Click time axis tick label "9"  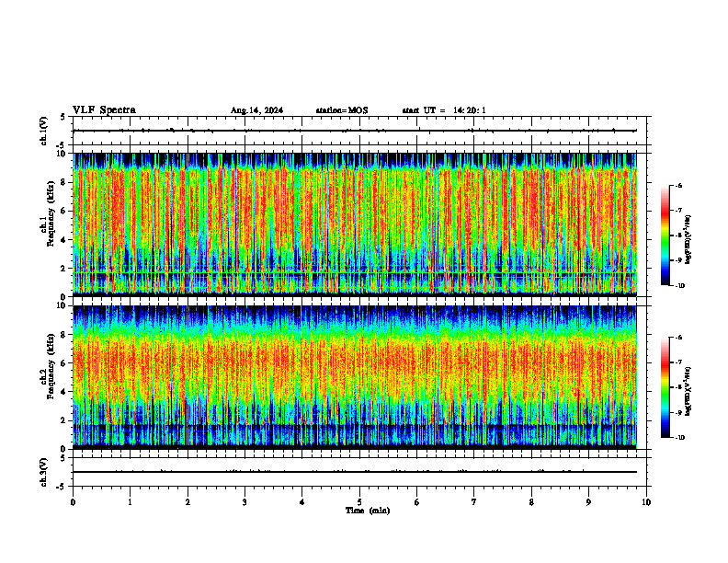coord(588,502)
